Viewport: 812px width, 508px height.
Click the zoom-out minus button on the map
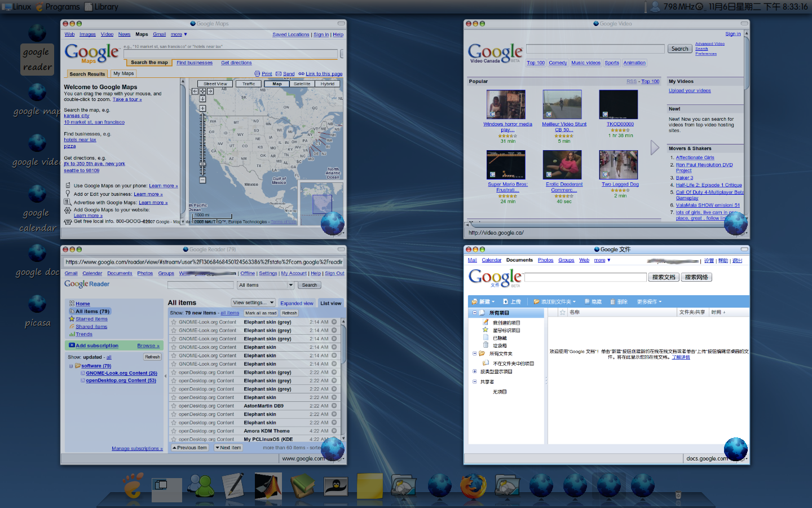pos(202,180)
